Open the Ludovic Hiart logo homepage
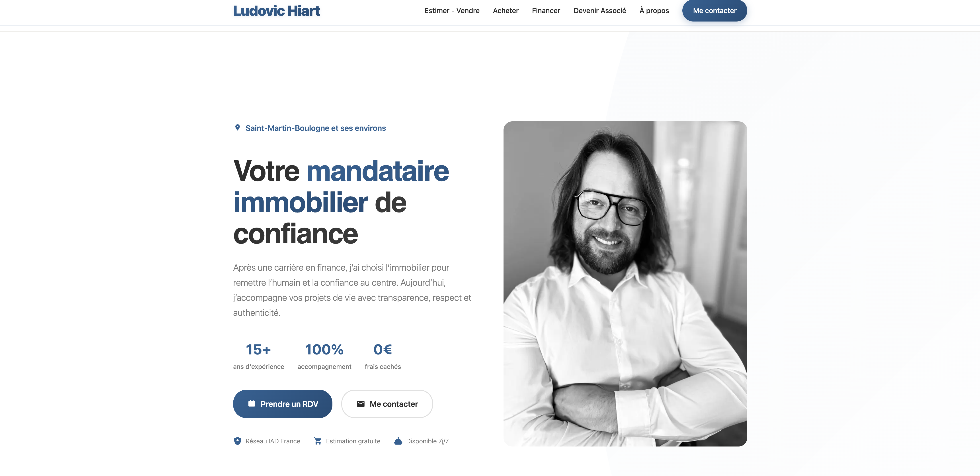Viewport: 980px width, 476px height. tap(277, 11)
